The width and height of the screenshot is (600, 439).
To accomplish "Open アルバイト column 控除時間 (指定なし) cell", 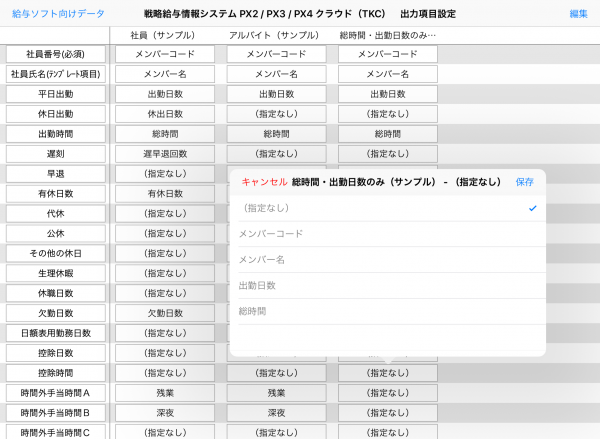I will tap(276, 373).
